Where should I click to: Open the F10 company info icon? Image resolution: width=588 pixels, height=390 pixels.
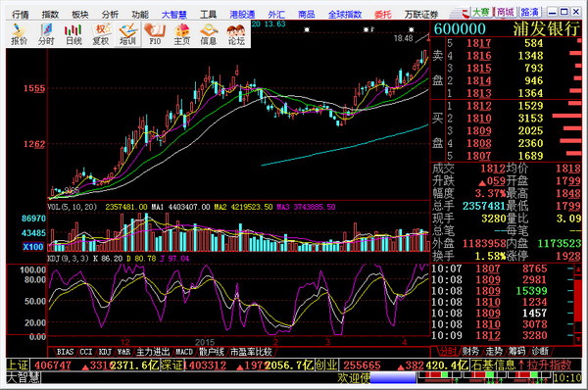coord(155,34)
